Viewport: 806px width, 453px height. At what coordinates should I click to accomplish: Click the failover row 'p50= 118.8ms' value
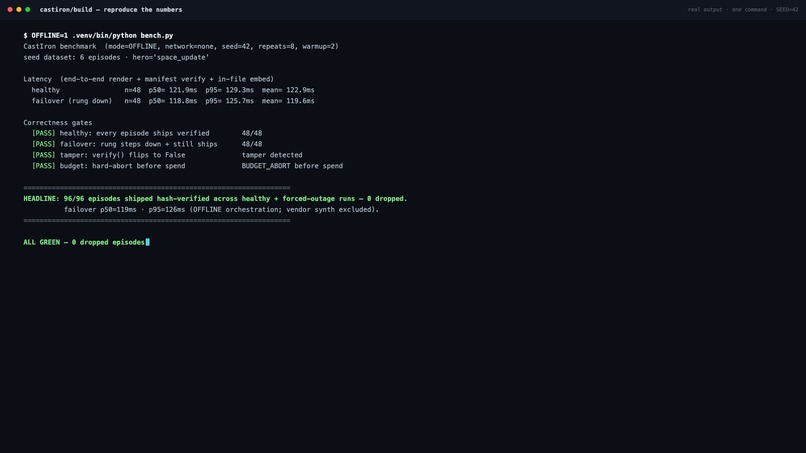[173, 101]
